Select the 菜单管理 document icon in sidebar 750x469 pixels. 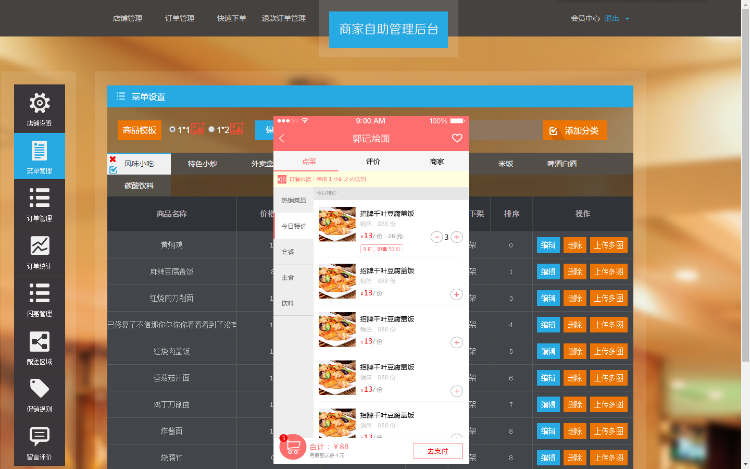39,151
